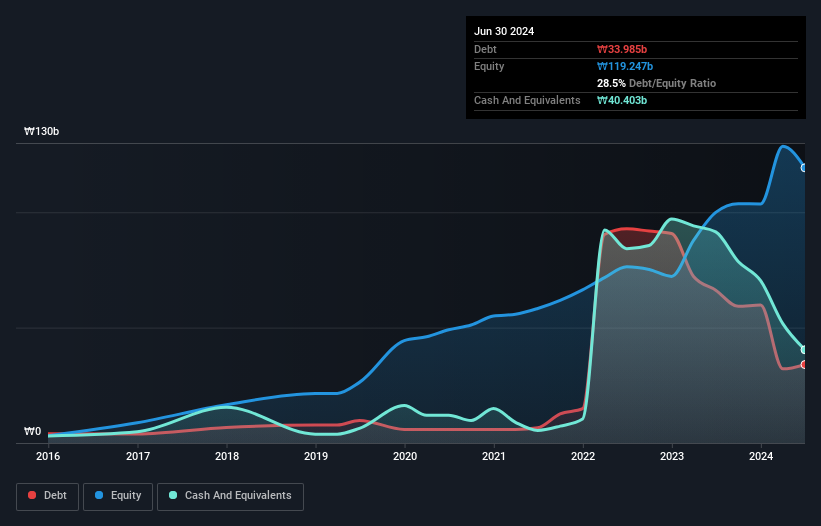Click the 2019 x-axis label
The height and width of the screenshot is (526, 821).
pos(316,456)
